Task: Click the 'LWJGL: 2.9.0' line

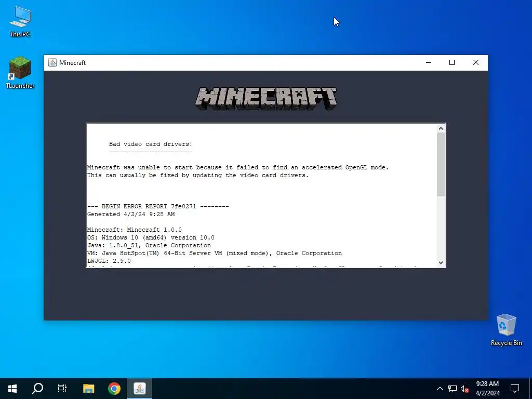Action: point(109,261)
